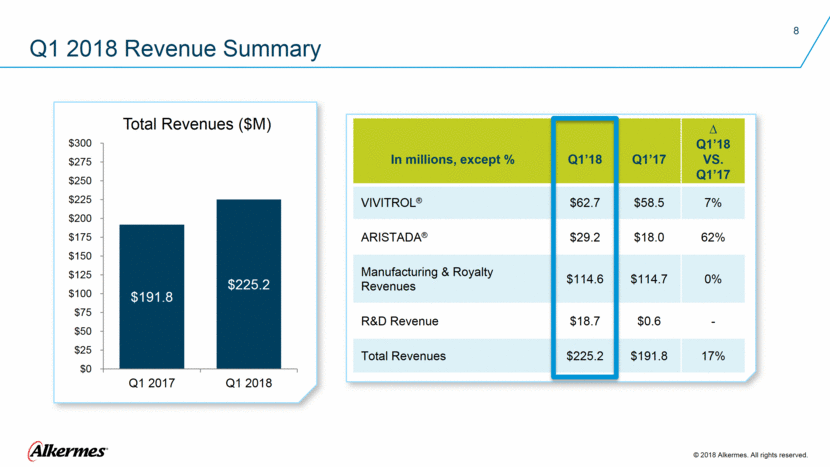Image resolution: width=830 pixels, height=467 pixels.
Task: Click the chart title 'Total Revenues ($M)'
Action: click(197, 124)
